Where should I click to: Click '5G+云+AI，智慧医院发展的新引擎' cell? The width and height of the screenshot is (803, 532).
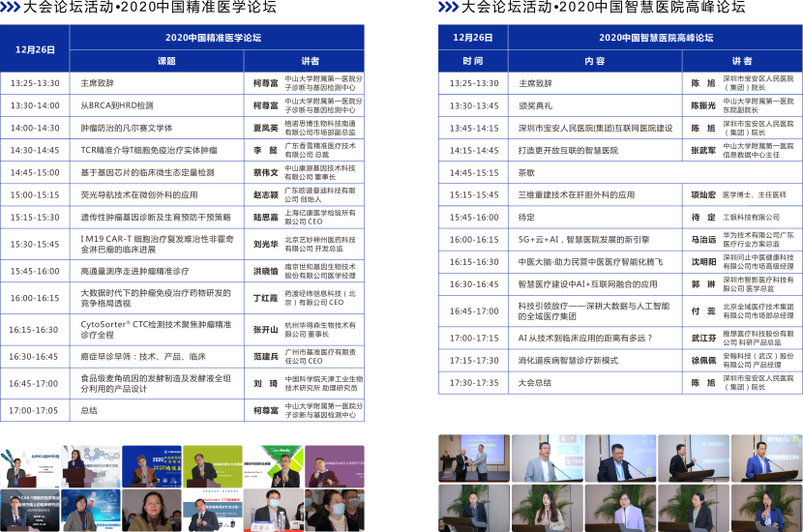(595, 240)
